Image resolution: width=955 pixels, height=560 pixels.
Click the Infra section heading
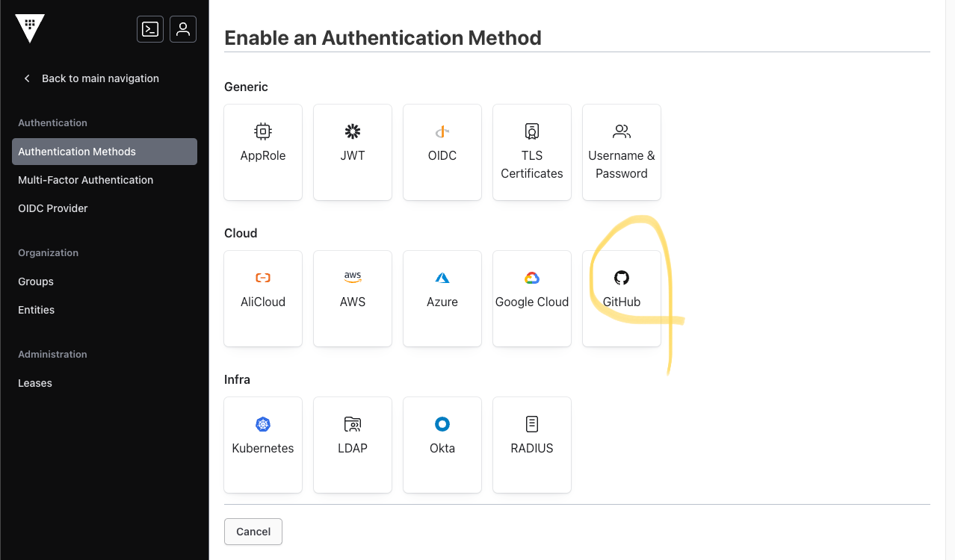[x=237, y=379]
